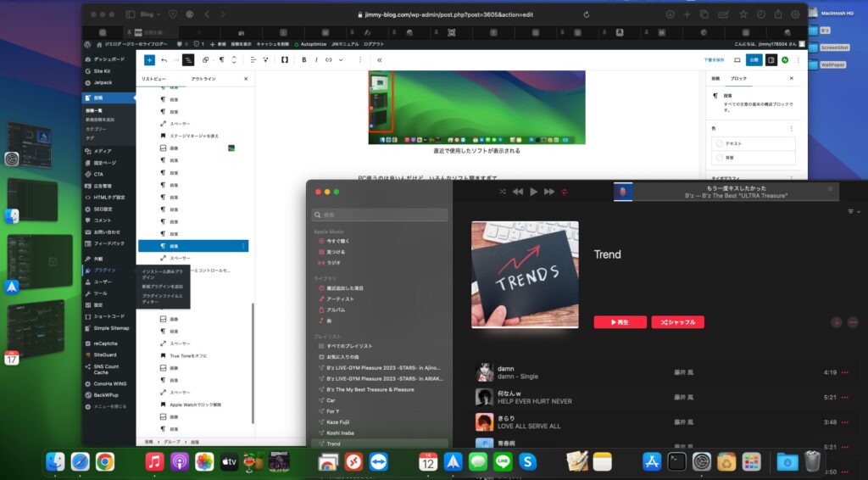868x480 pixels.
Task: Open Google Chrome from the Dock
Action: click(105, 461)
